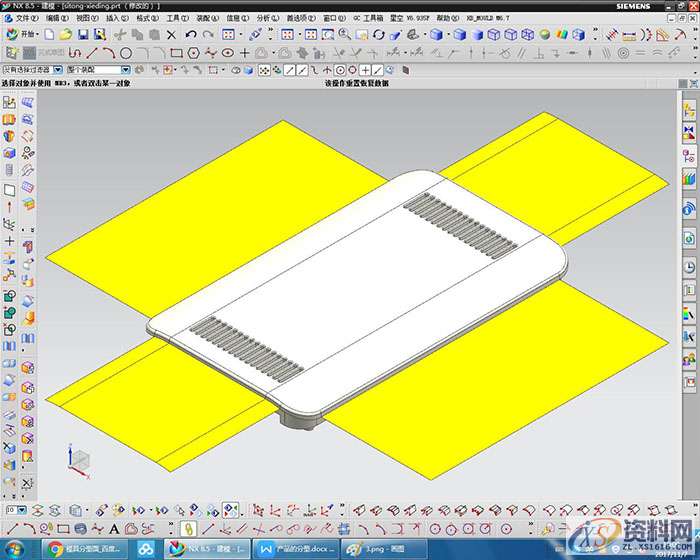Viewport: 700px width, 560px height.
Task: Expand the 整个装配 selection scope dropdown
Action: (x=126, y=71)
